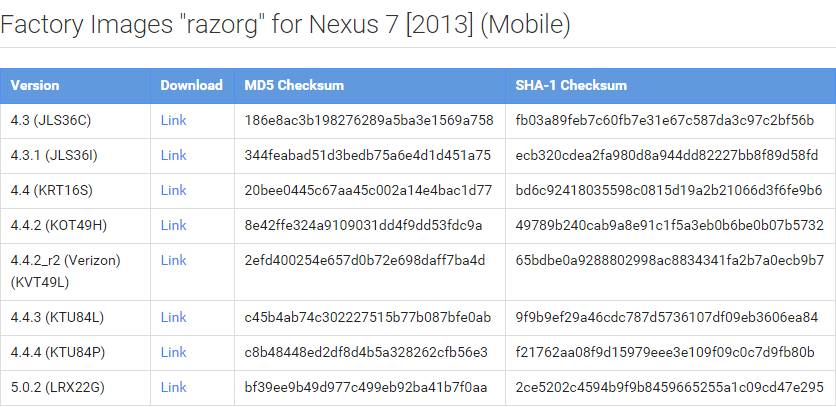The width and height of the screenshot is (836, 407).
Task: Open download Link for 4.3.1 (JLS36I)
Action: 173,155
